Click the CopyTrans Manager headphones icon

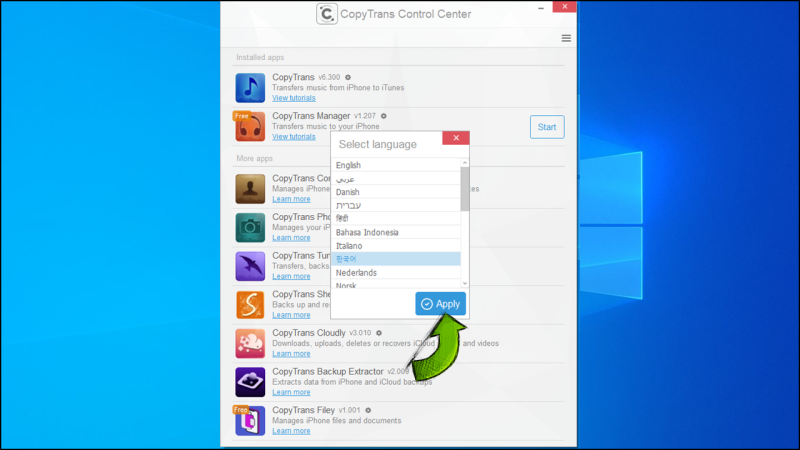click(250, 127)
